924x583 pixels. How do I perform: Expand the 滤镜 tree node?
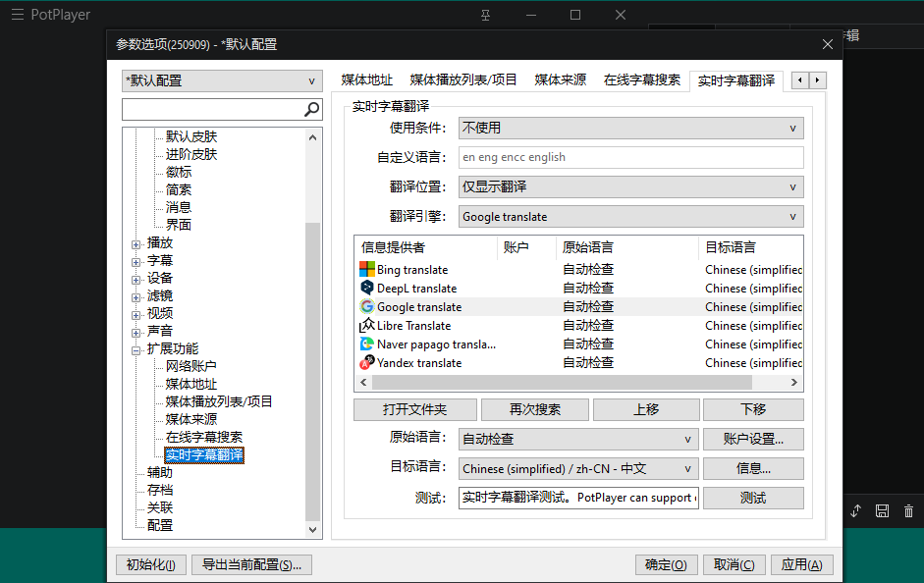tap(136, 297)
